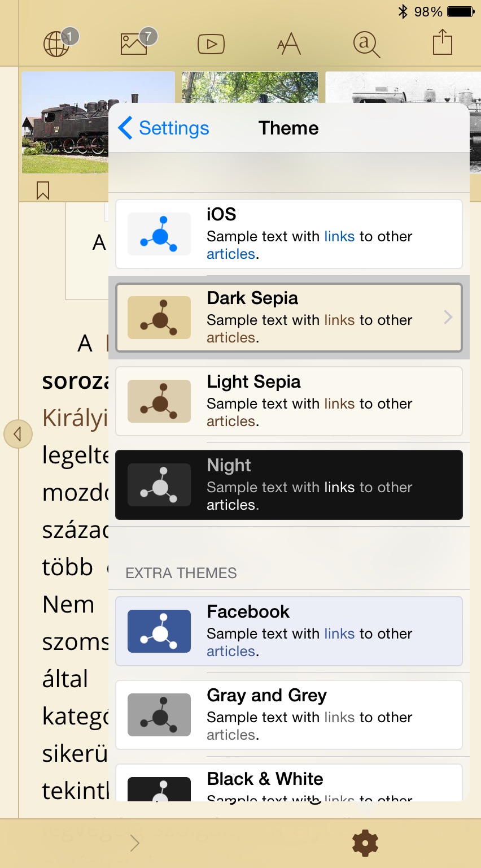Viewport: 481px width, 868px height.
Task: Enable the Facebook theme
Action: pyautogui.click(x=288, y=631)
